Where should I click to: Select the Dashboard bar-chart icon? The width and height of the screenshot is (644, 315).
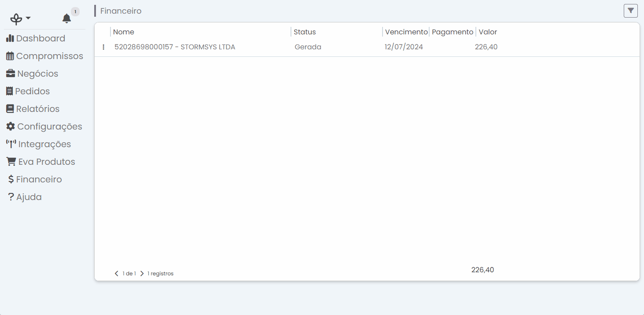[10, 38]
